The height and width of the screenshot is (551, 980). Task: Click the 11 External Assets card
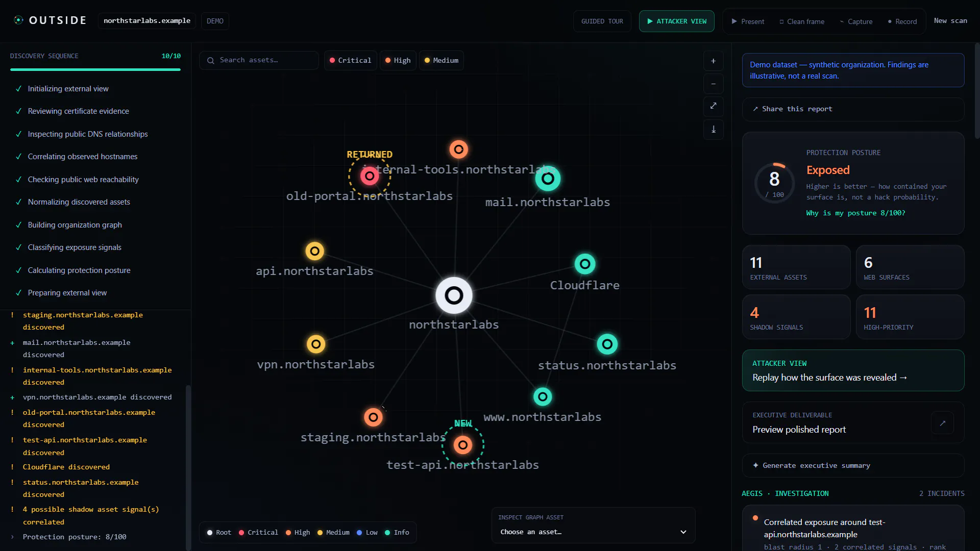point(796,267)
